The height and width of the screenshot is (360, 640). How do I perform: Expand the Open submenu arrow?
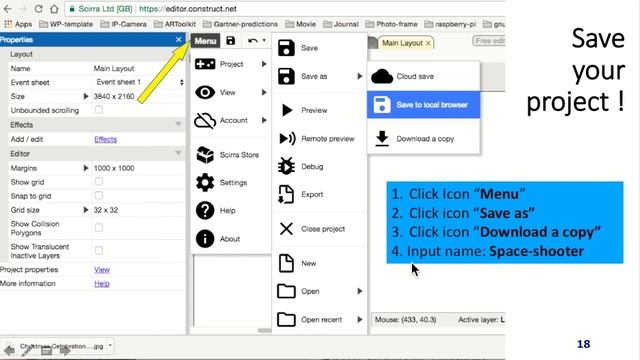(360, 291)
